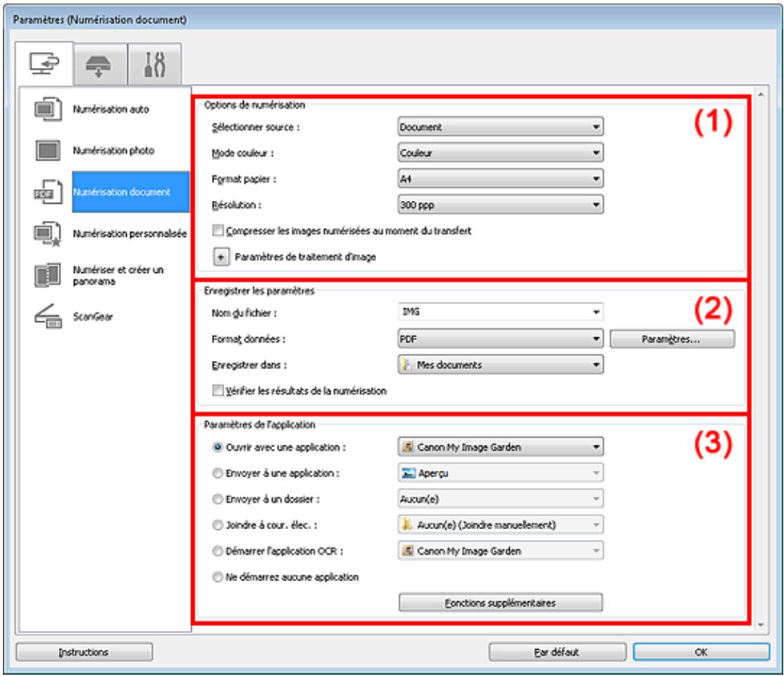Screen dimensions: 784x676
Task: Click the Numérisation personnalisée icon
Action: [x=46, y=233]
